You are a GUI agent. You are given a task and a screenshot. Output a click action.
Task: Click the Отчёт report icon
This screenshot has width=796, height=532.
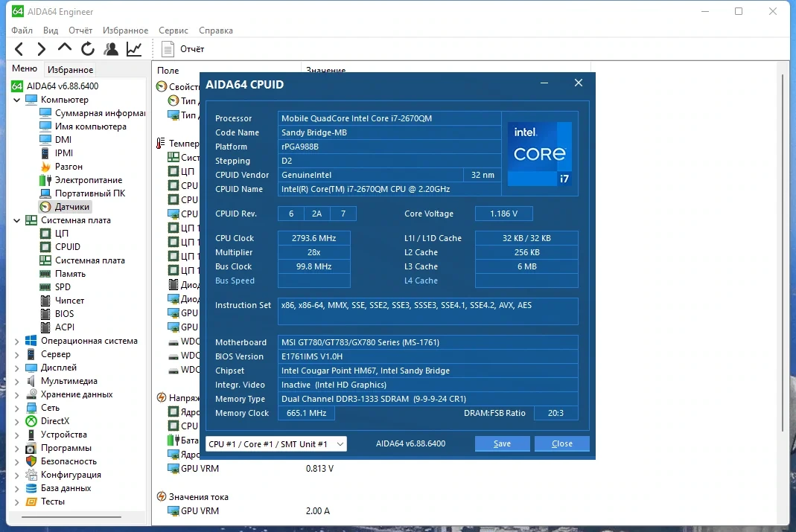point(168,49)
